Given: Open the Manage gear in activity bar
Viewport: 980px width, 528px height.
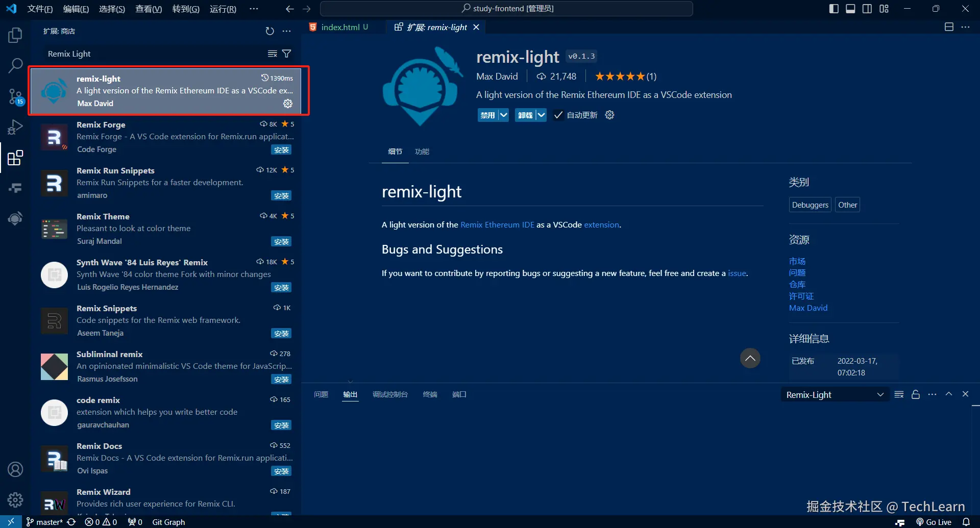Looking at the screenshot, I should (15, 500).
